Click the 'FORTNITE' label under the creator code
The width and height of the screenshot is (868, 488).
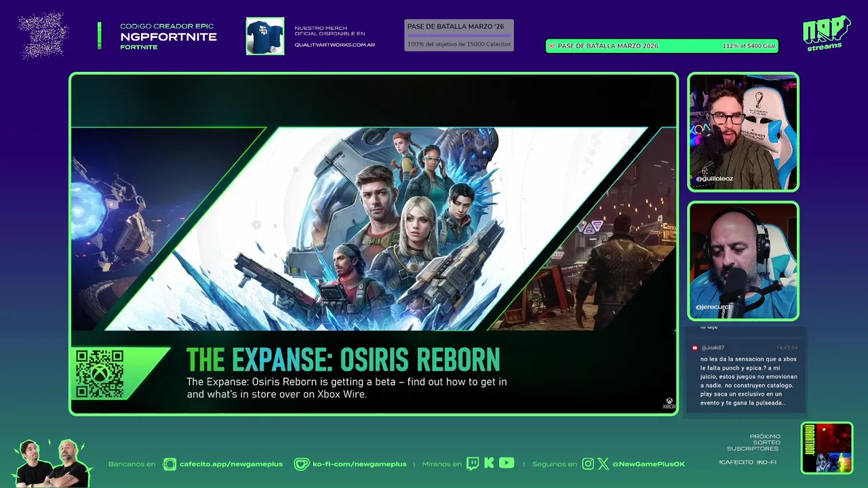pyautogui.click(x=139, y=47)
